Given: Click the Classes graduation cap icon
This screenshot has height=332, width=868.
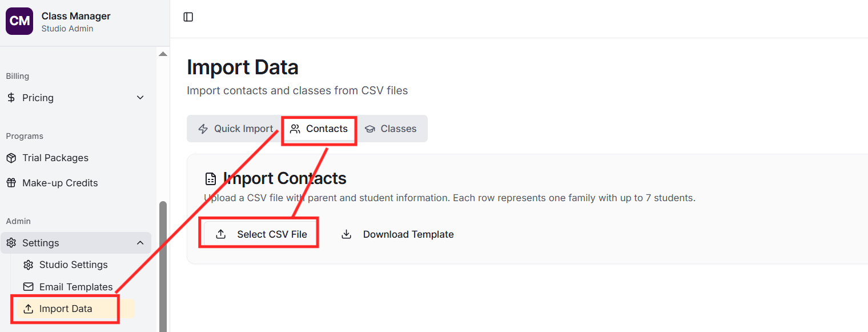Looking at the screenshot, I should pos(370,129).
